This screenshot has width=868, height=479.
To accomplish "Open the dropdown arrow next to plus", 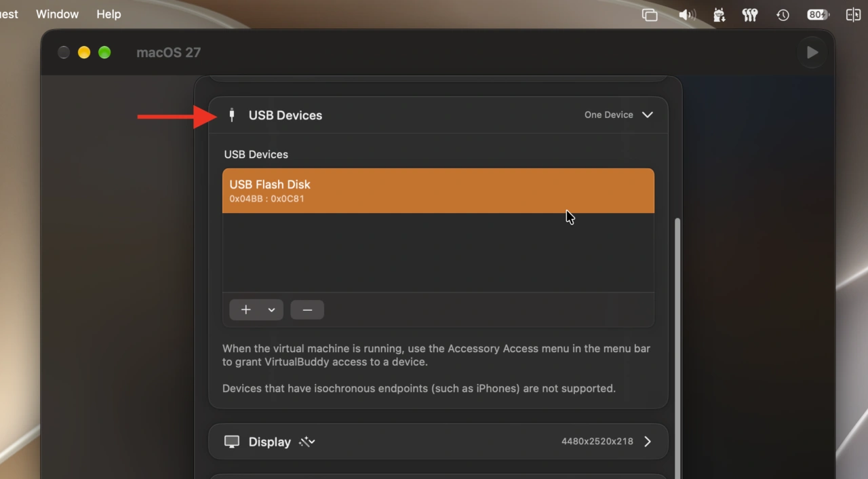I will 271,310.
